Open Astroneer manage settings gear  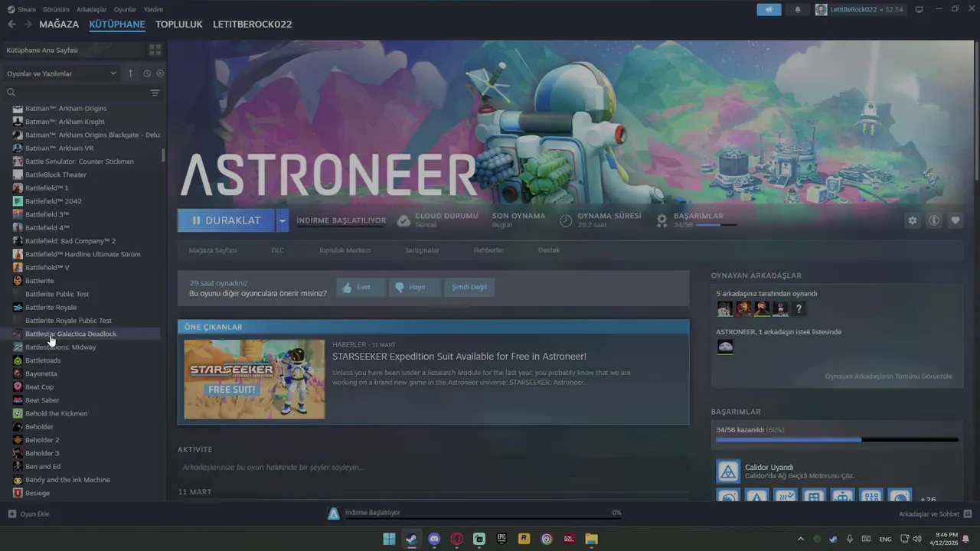tap(912, 220)
